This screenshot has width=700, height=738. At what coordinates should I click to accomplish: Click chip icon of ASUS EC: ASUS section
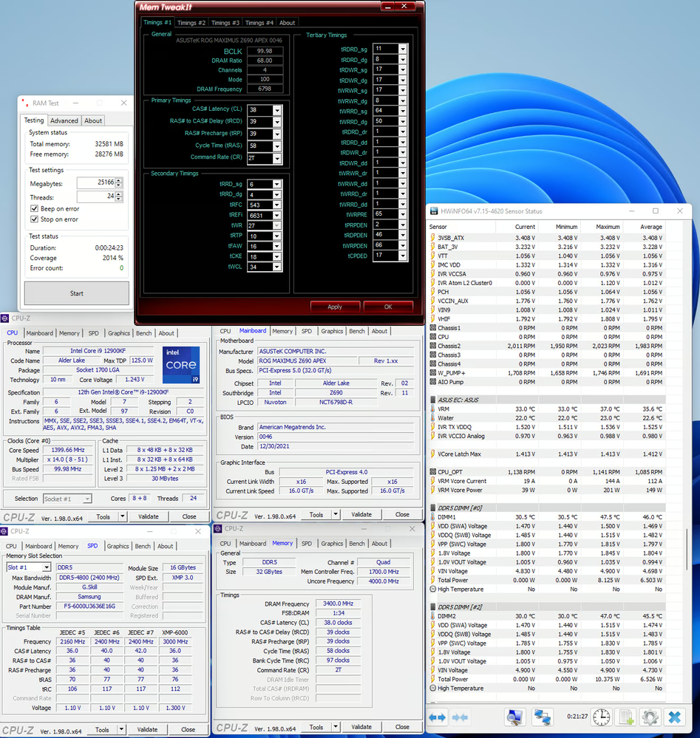[x=433, y=400]
